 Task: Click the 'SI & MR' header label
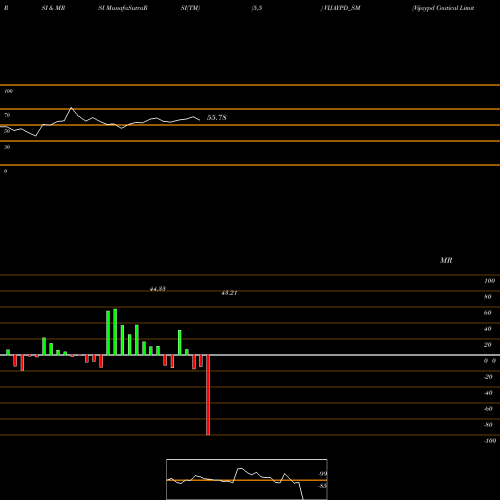pyautogui.click(x=53, y=8)
